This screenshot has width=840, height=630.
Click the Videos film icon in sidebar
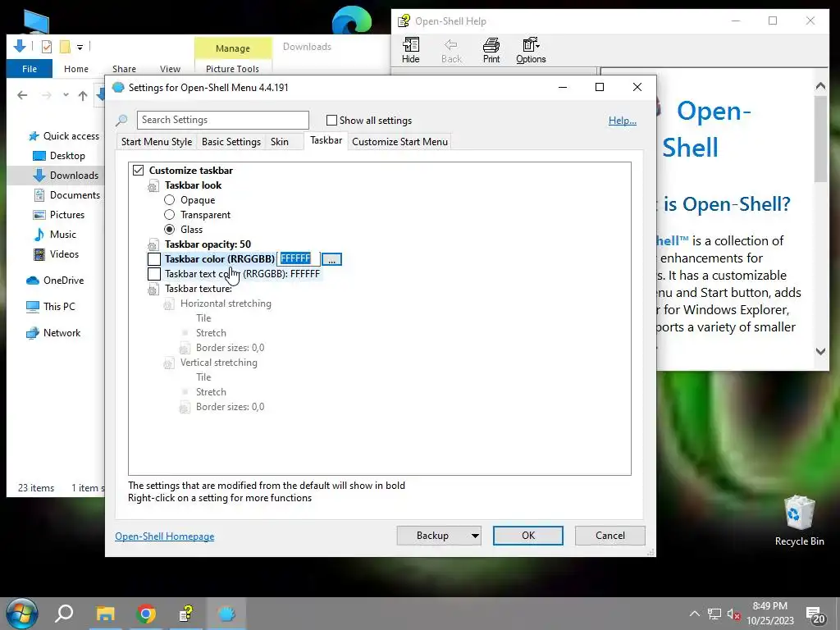tap(39, 254)
